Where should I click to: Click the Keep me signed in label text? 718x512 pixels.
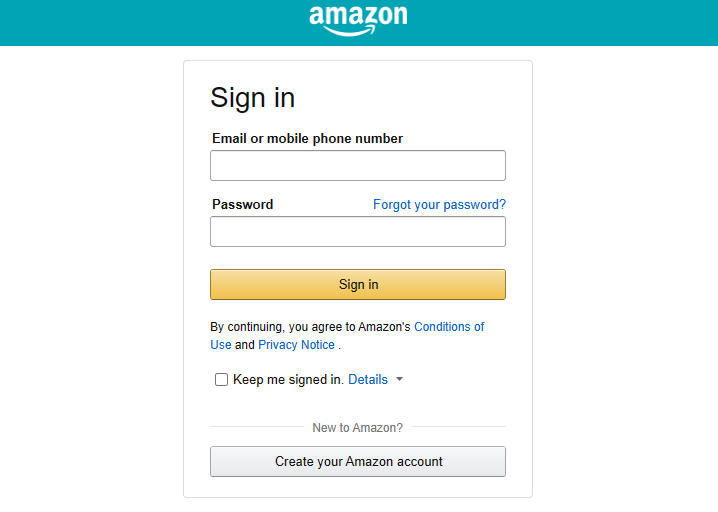[x=288, y=379]
